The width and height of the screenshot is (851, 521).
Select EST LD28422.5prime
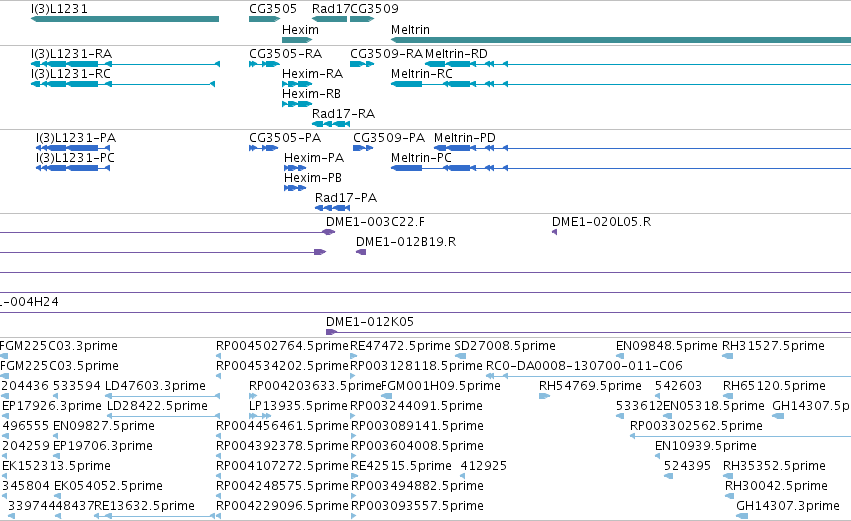click(x=157, y=406)
